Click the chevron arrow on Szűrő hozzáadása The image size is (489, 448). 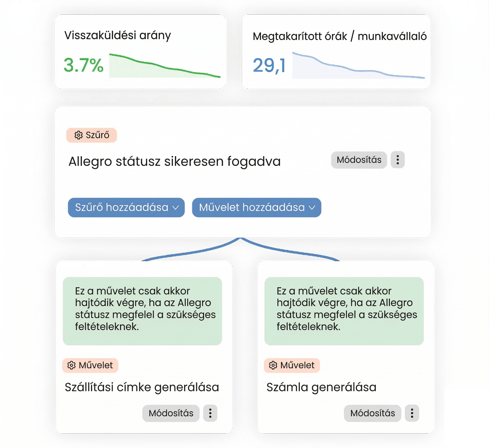click(x=176, y=208)
